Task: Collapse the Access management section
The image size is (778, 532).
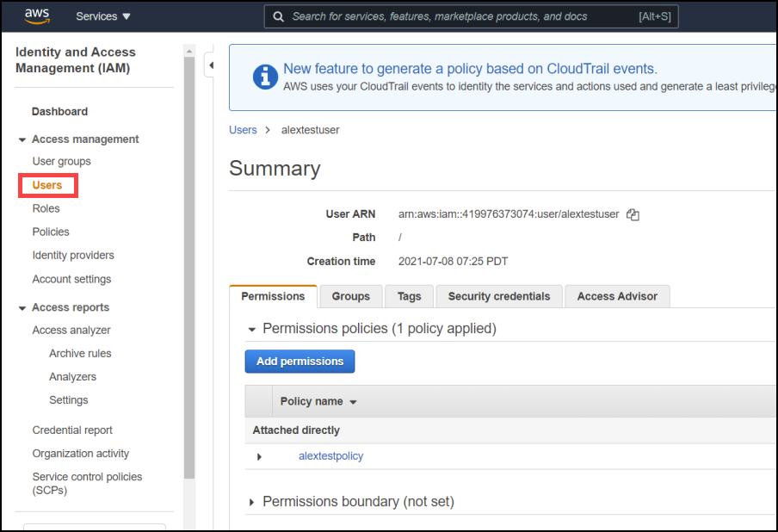Action: (22, 140)
